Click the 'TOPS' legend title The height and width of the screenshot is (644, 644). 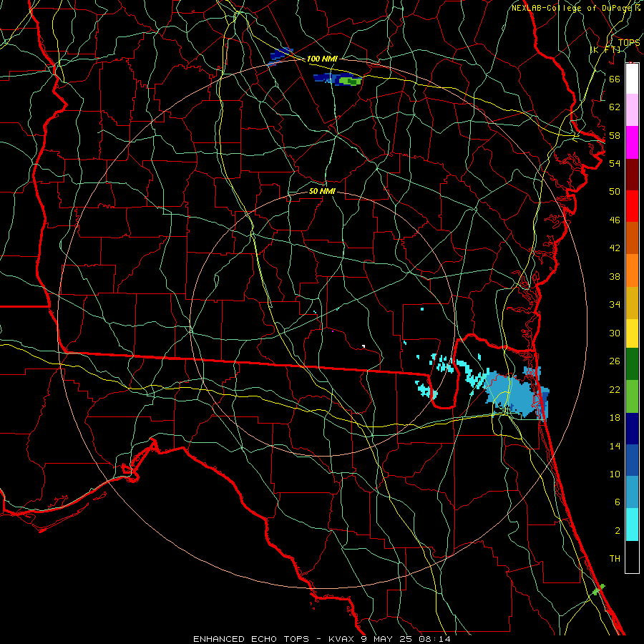tap(629, 42)
